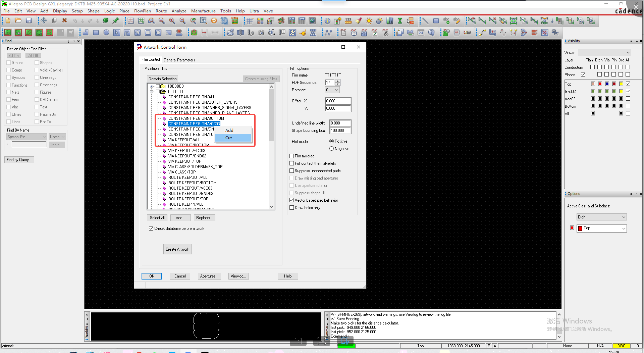Click the Add Line tool icon
The image size is (644, 353).
[x=425, y=21]
